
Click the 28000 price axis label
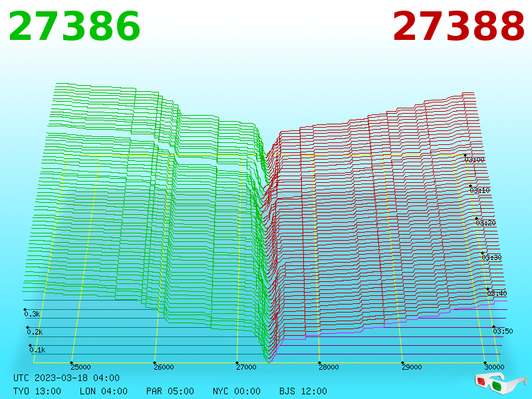click(x=329, y=367)
